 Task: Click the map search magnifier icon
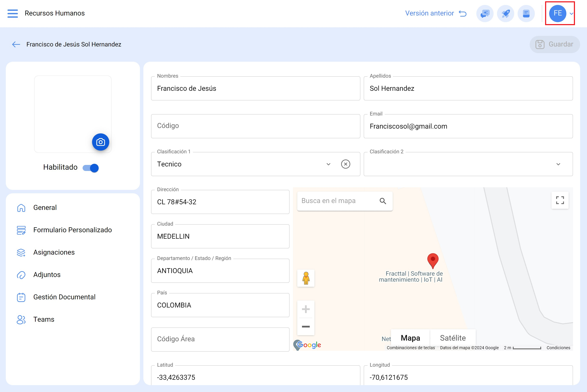click(383, 201)
